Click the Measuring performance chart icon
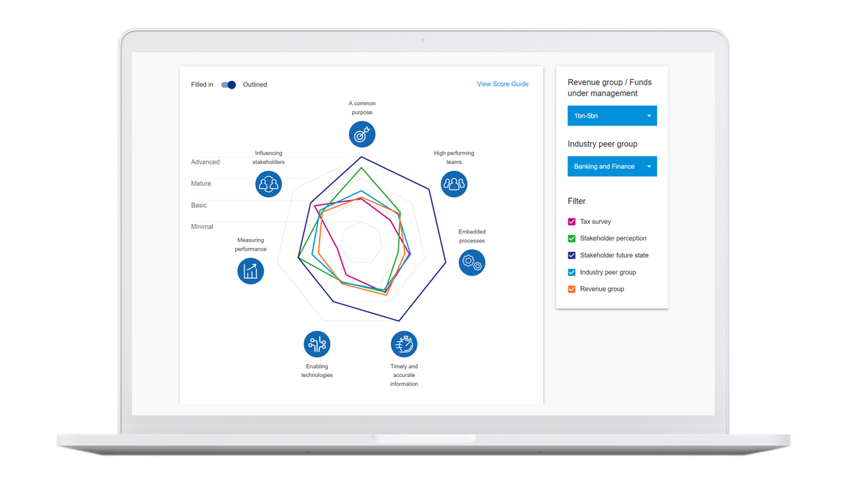The height and width of the screenshot is (504, 848). [x=251, y=271]
